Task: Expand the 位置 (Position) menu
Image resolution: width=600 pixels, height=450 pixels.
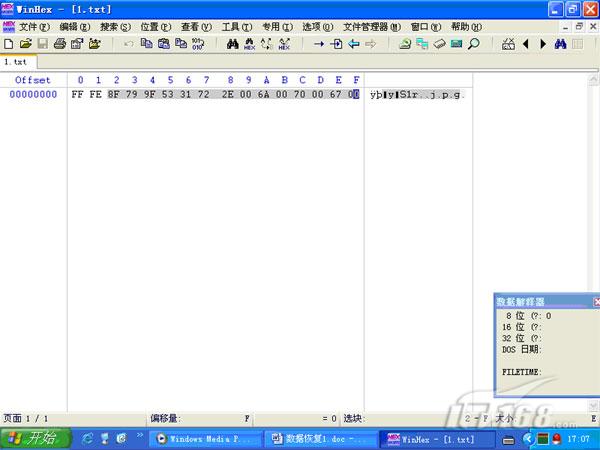Action: coord(155,26)
